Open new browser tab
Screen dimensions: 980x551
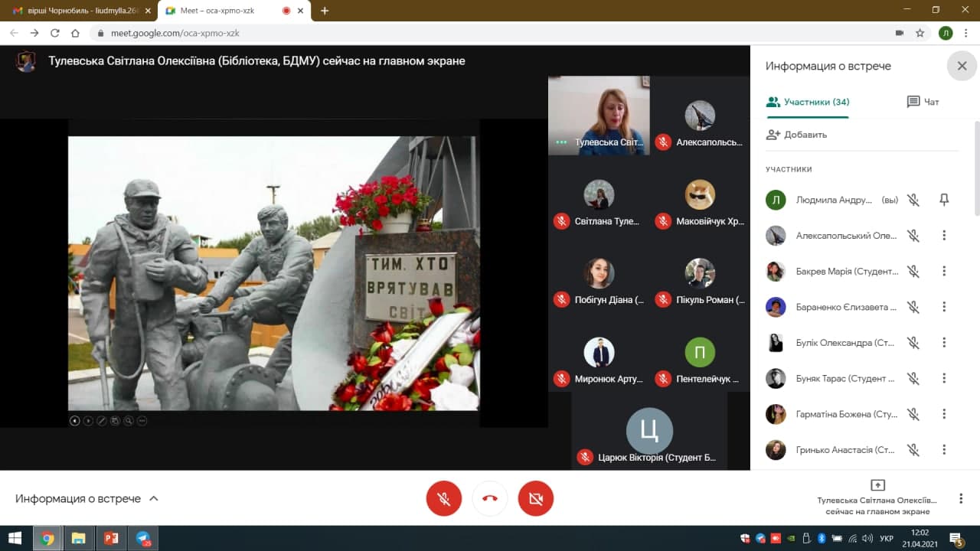click(325, 11)
